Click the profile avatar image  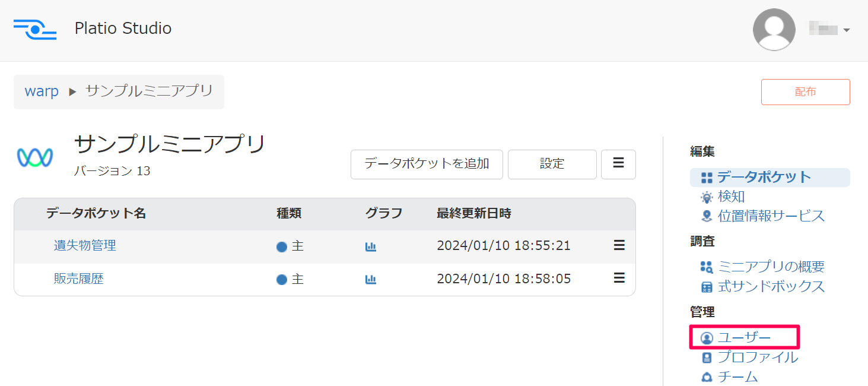click(774, 29)
